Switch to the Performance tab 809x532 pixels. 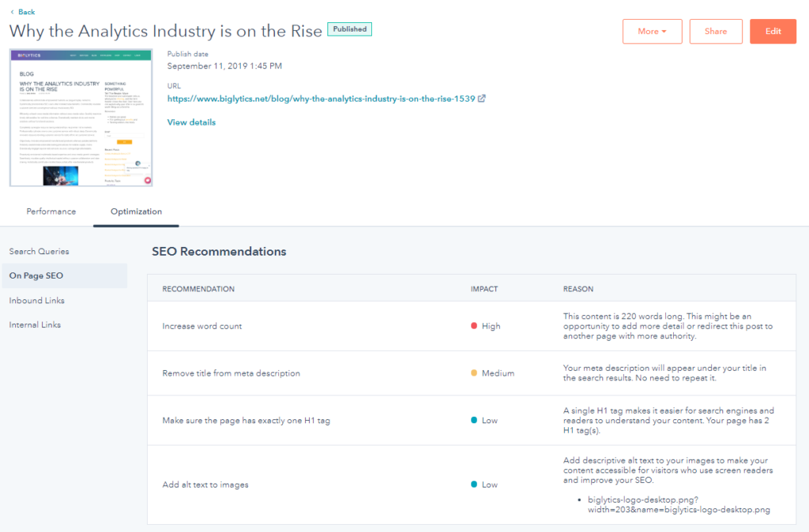coord(51,212)
